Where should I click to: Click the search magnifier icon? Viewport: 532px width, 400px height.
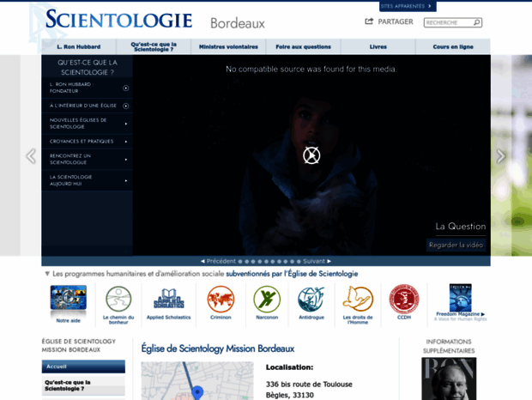pos(477,22)
